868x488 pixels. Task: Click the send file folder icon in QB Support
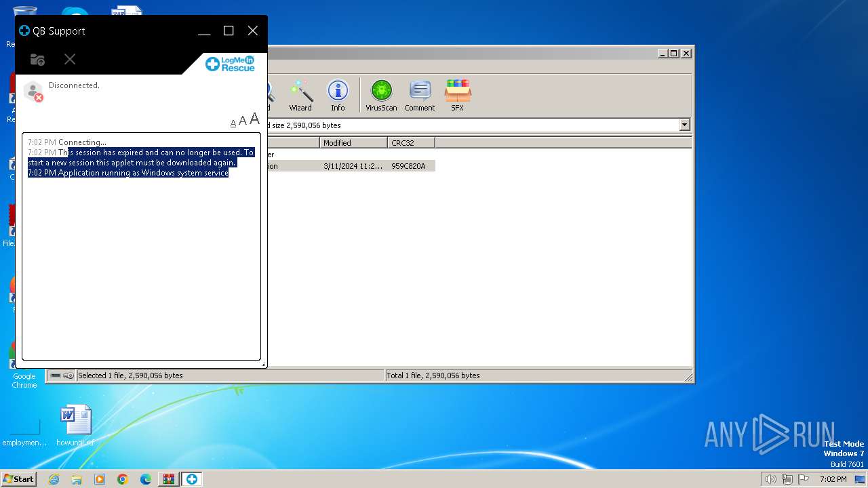[x=38, y=60]
